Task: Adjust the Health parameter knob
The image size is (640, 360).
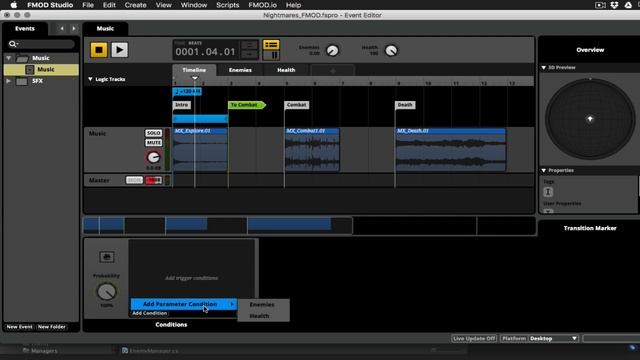Action: tap(391, 51)
